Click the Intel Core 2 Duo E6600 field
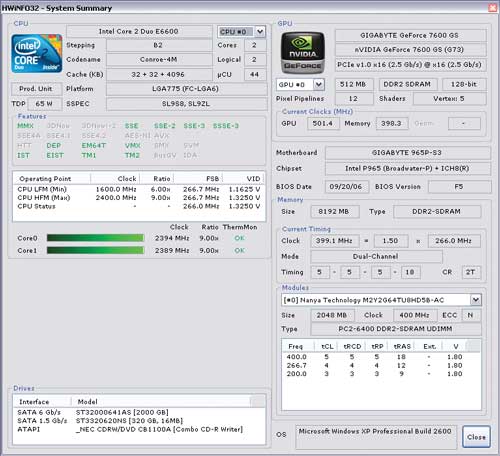This screenshot has height=456, width=500. (x=139, y=31)
